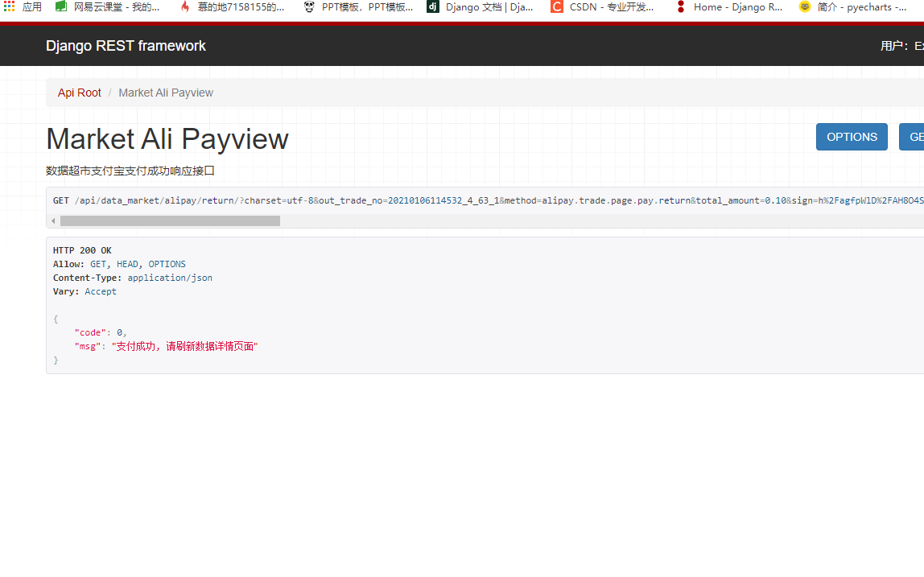The width and height of the screenshot is (924, 577).
Task: Open the apps grid icon in bookmarks bar
Action: tap(10, 6)
